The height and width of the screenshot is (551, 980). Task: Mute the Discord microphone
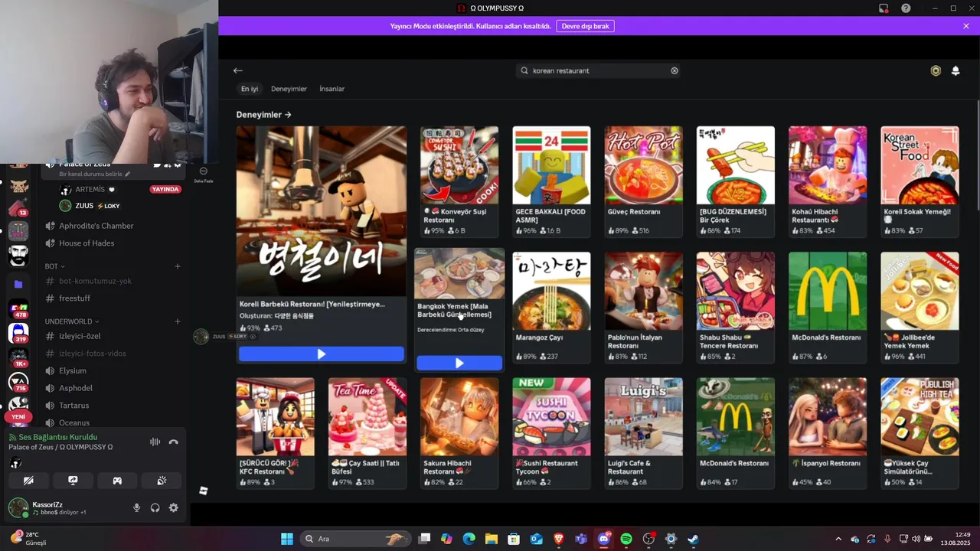pyautogui.click(x=137, y=507)
